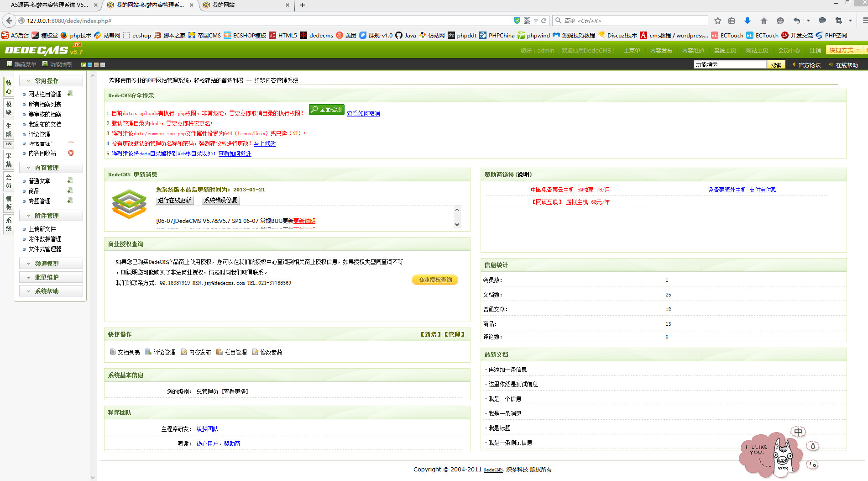Open the address bar history dropdown arrow

pos(536,21)
